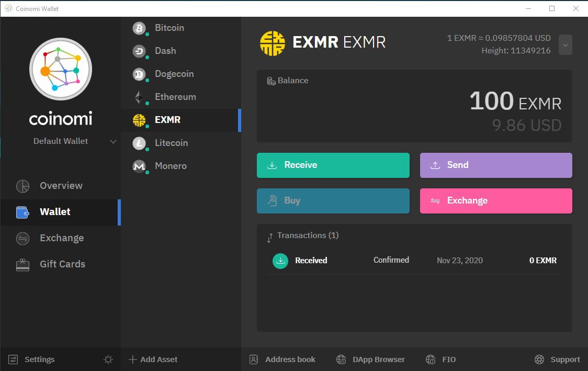Expand the Default Wallet dropdown chevron

pos(113,141)
